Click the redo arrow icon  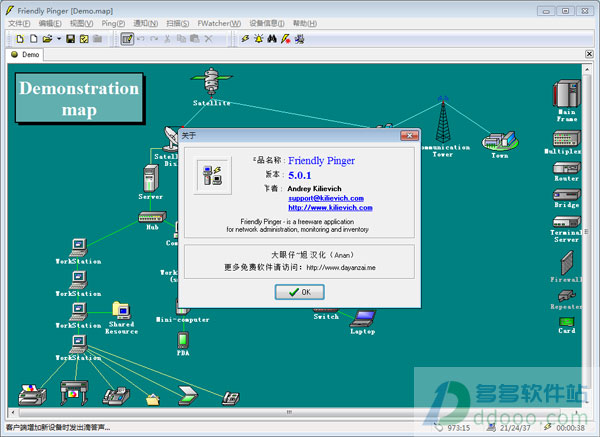tap(154, 39)
